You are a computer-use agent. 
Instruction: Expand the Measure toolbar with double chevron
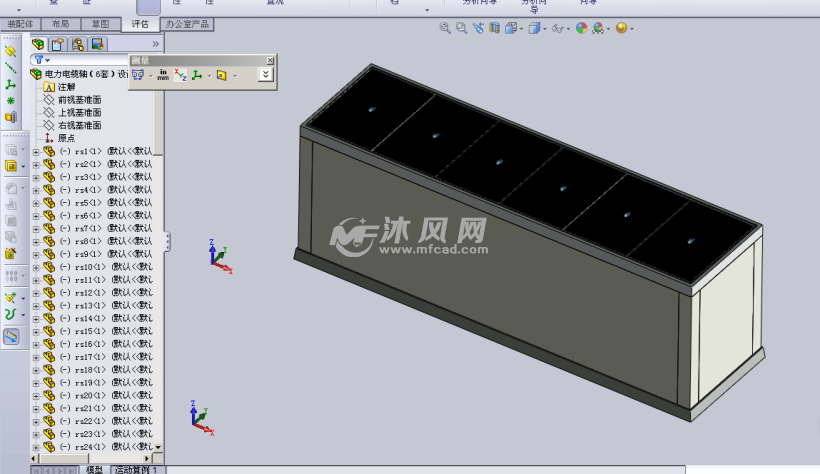(x=266, y=75)
